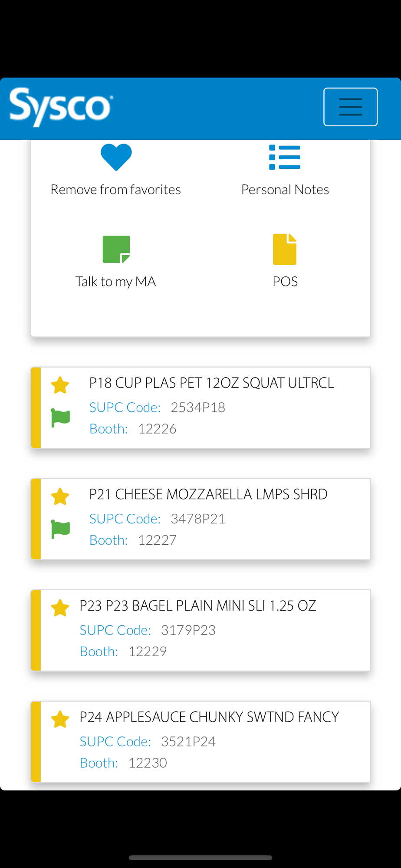This screenshot has width=401, height=868.
Task: Tap the Talk to my MA label
Action: point(115,282)
